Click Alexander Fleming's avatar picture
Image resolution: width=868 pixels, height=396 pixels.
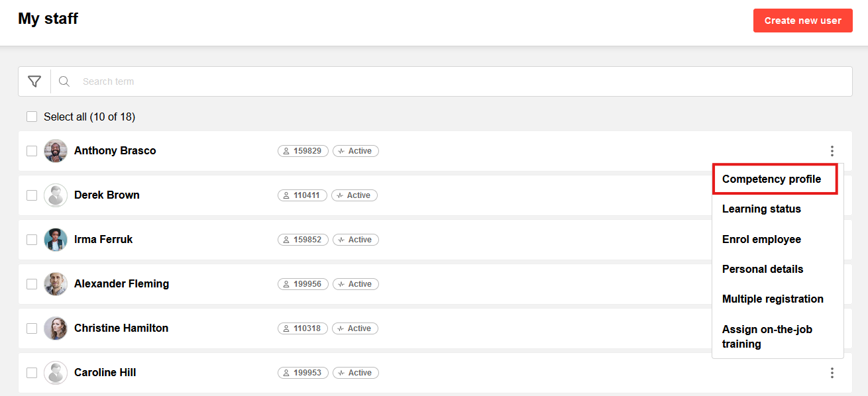[x=56, y=284]
